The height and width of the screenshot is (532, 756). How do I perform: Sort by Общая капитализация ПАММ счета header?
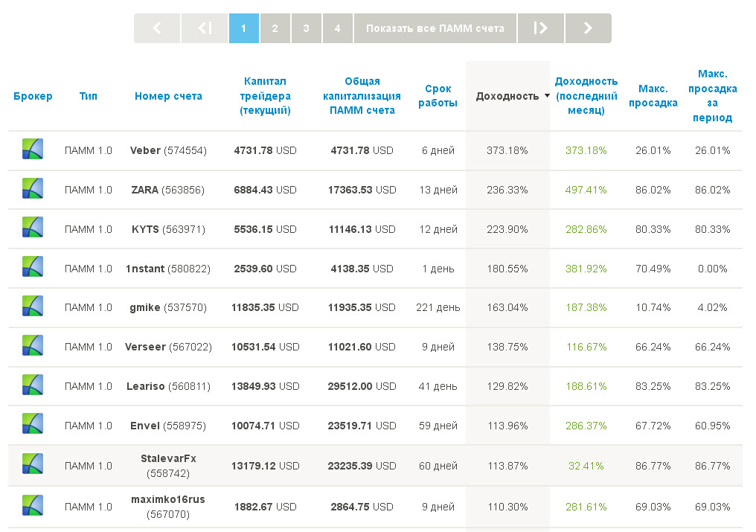(362, 96)
